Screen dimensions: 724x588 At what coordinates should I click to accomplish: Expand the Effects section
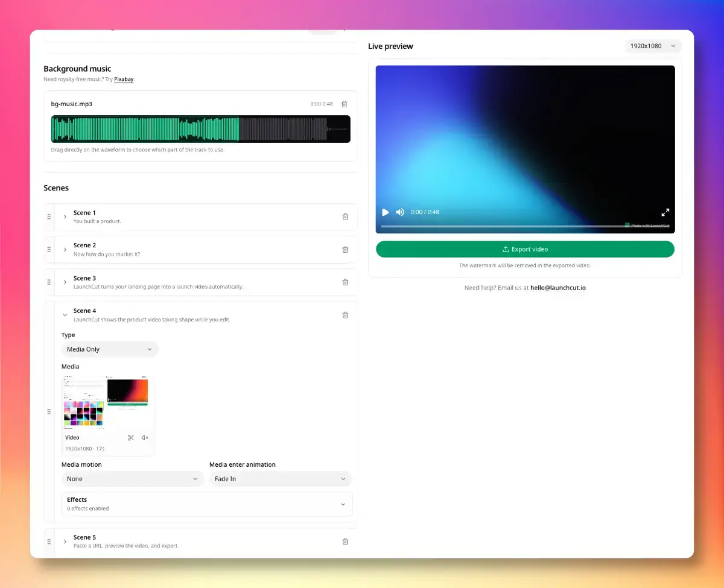click(x=207, y=504)
